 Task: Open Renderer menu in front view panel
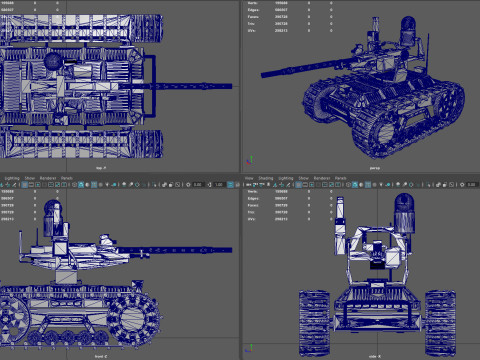pos(48,178)
